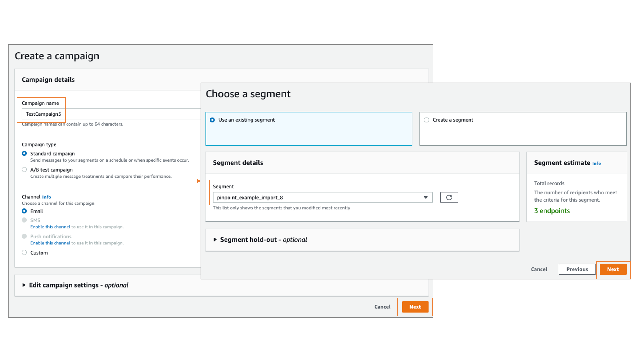Refresh the segment list
The width and height of the screenshot is (644, 362).
click(449, 197)
